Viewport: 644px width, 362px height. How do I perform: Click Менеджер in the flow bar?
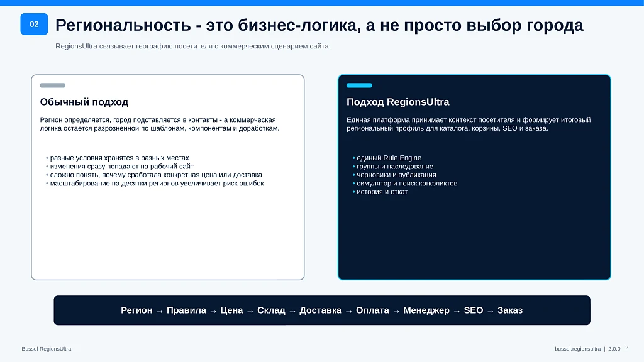426,310
